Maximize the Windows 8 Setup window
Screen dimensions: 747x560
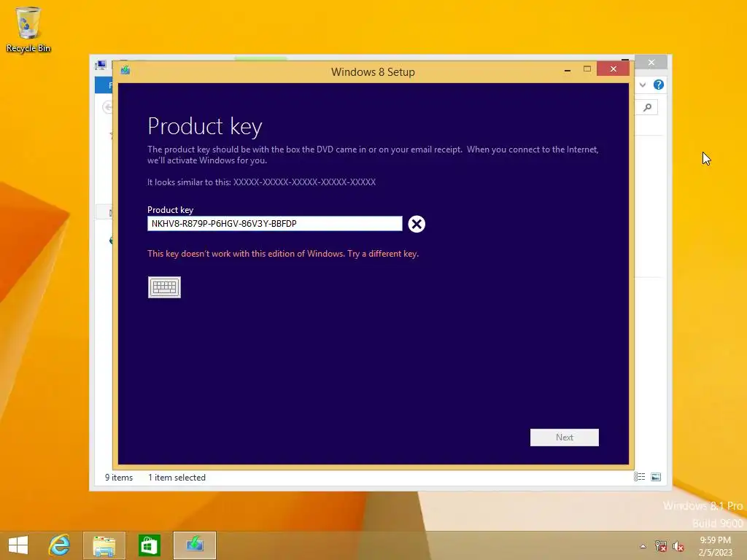[x=587, y=69]
